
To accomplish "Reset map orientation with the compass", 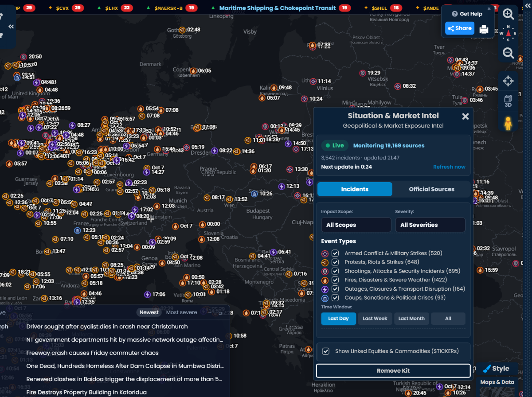I will 508,33.
